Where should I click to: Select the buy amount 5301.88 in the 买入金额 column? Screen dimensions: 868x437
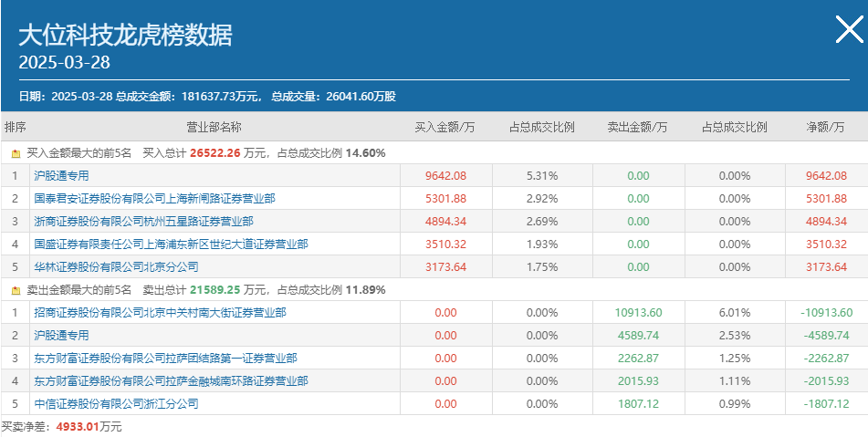click(x=445, y=199)
